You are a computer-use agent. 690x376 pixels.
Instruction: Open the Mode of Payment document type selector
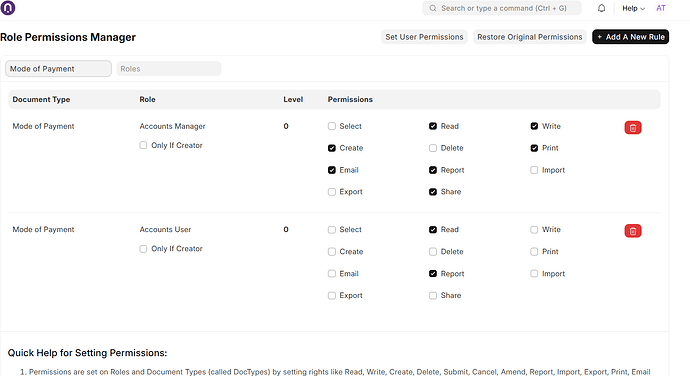click(58, 69)
